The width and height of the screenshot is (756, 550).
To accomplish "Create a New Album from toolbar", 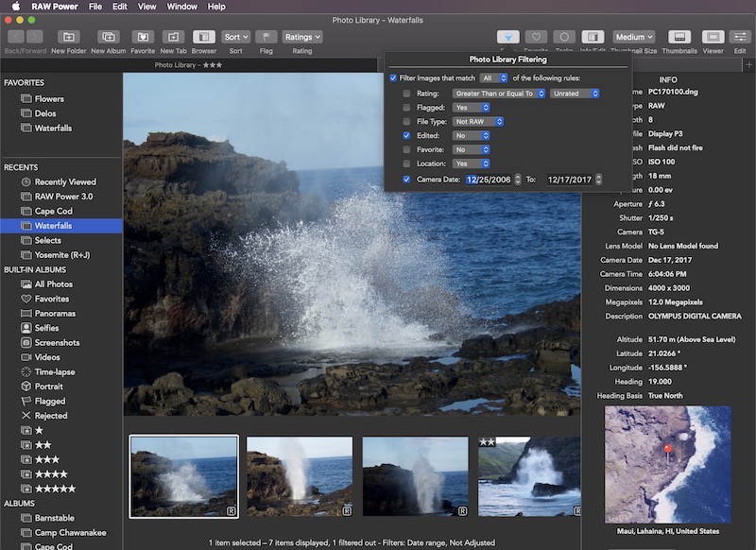I will (109, 37).
